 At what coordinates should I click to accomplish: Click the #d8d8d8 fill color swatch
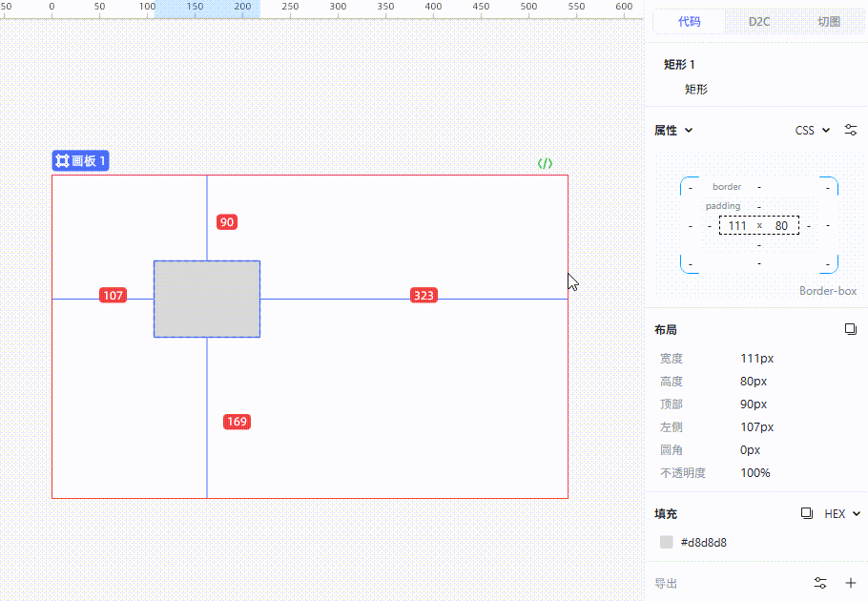[667, 542]
